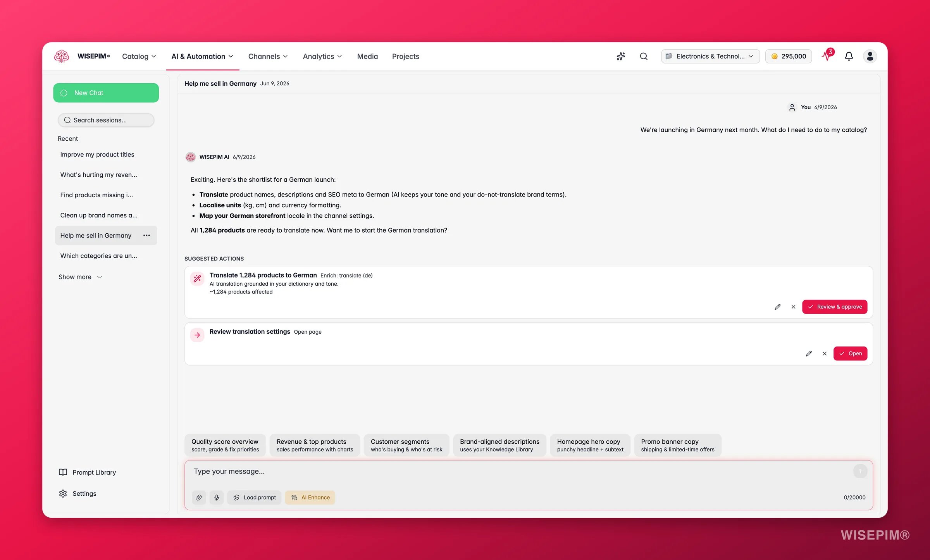Open What's hurting my reven... session
Viewport: 930px width, 560px height.
106,175
